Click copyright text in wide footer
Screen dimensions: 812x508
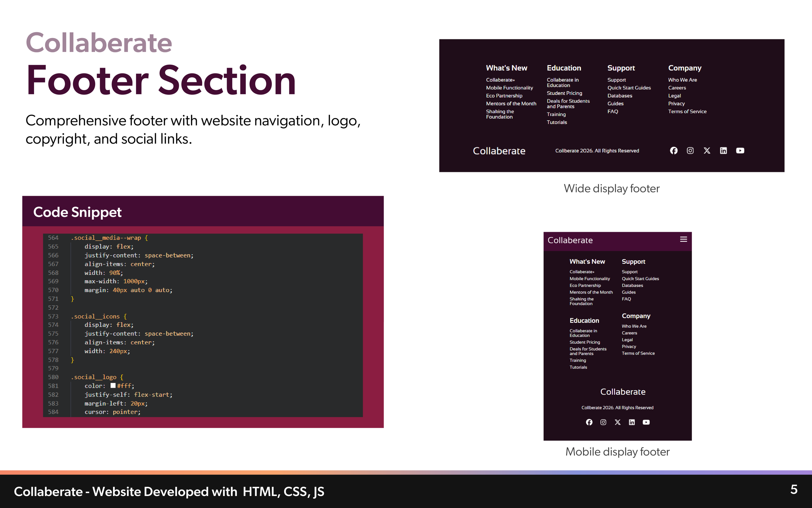click(x=597, y=151)
